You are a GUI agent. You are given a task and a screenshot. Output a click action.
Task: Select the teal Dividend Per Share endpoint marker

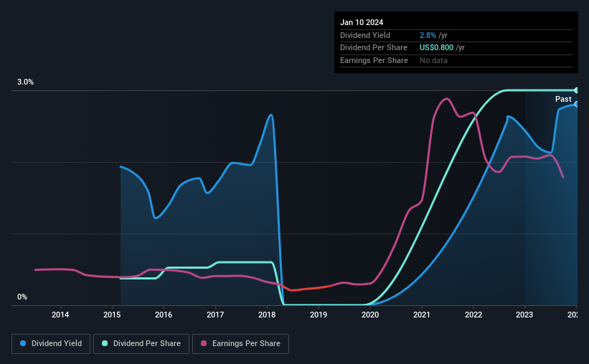click(x=577, y=90)
